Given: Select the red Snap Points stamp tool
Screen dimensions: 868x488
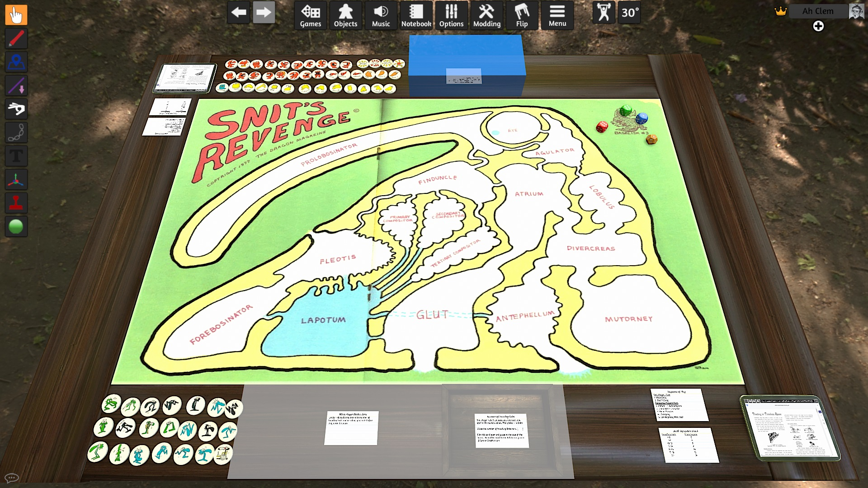Looking at the screenshot, I should (16, 203).
